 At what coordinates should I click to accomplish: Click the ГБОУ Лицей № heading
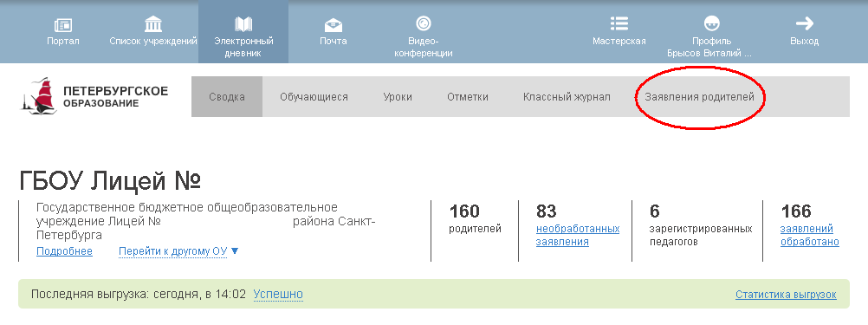click(x=110, y=180)
